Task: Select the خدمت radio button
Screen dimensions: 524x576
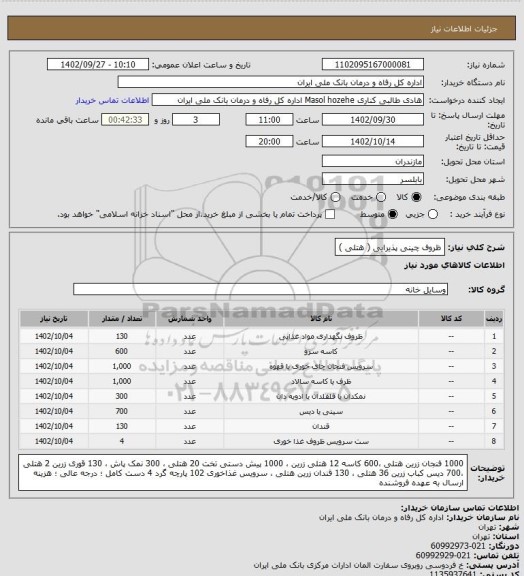Action: [x=381, y=197]
